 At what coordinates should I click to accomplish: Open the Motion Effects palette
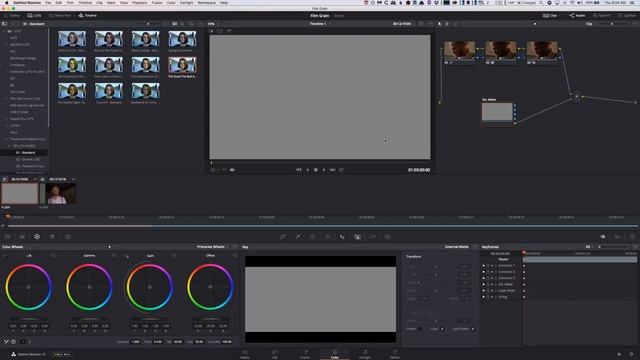(68, 237)
